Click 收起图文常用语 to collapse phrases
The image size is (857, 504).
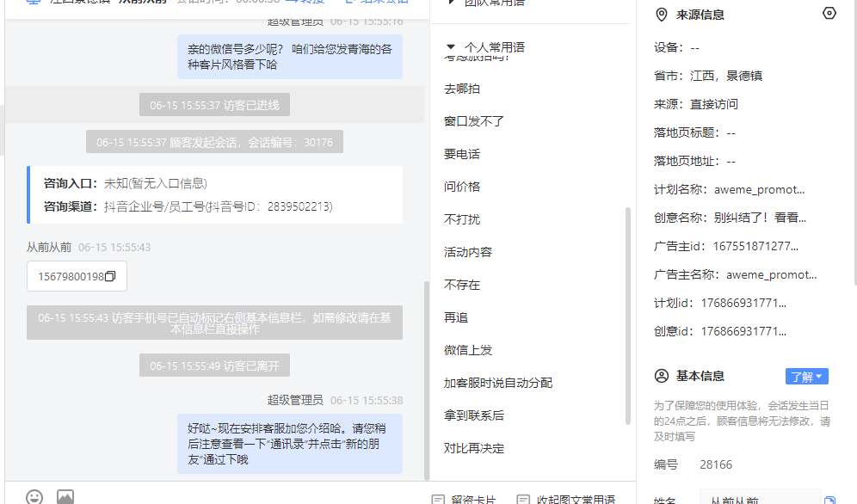[x=566, y=500]
